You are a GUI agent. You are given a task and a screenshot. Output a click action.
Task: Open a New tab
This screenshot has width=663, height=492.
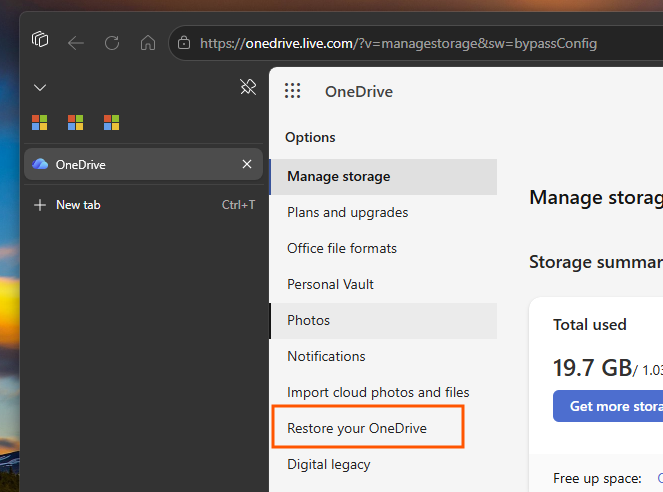click(143, 205)
